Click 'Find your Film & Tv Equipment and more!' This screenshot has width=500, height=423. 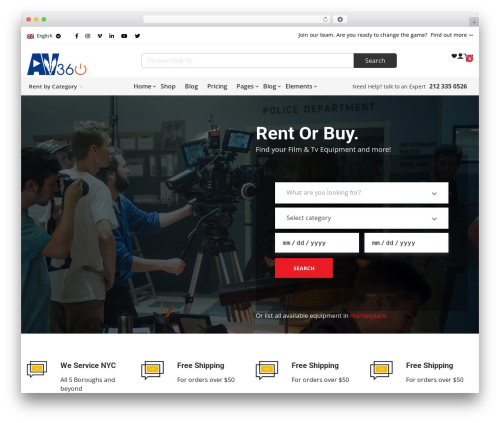pos(323,150)
